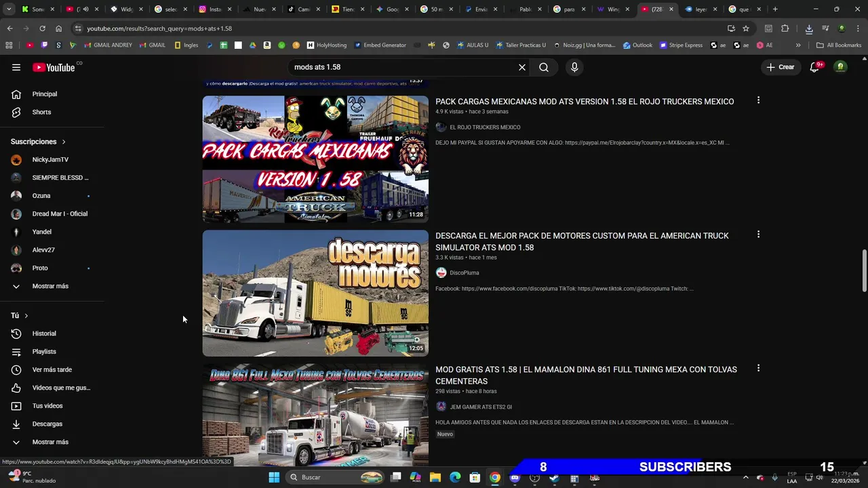
Task: Open Ver más tarde
Action: tap(52, 369)
